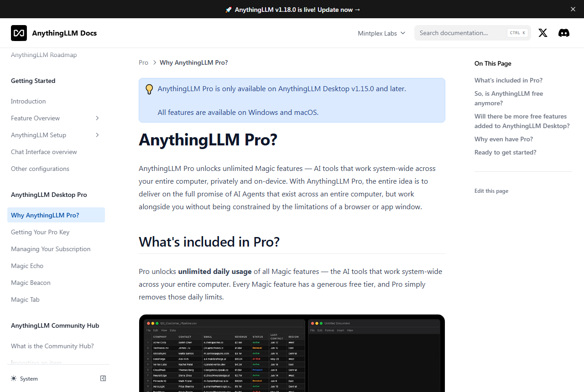Open Magic Beacon page
Image resolution: width=584 pixels, height=392 pixels.
(31, 283)
